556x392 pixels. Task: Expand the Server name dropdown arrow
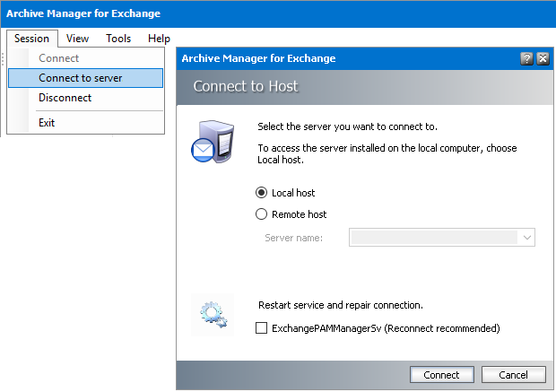[527, 238]
